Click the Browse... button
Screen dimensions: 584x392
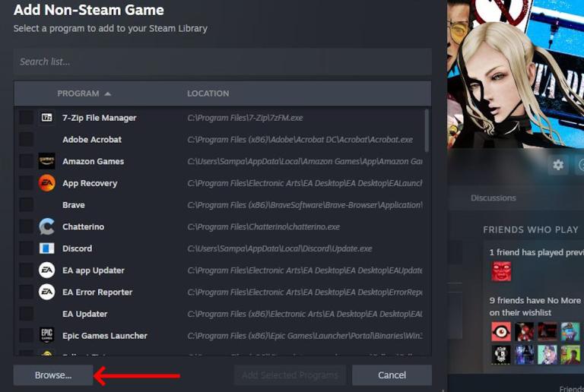(53, 375)
